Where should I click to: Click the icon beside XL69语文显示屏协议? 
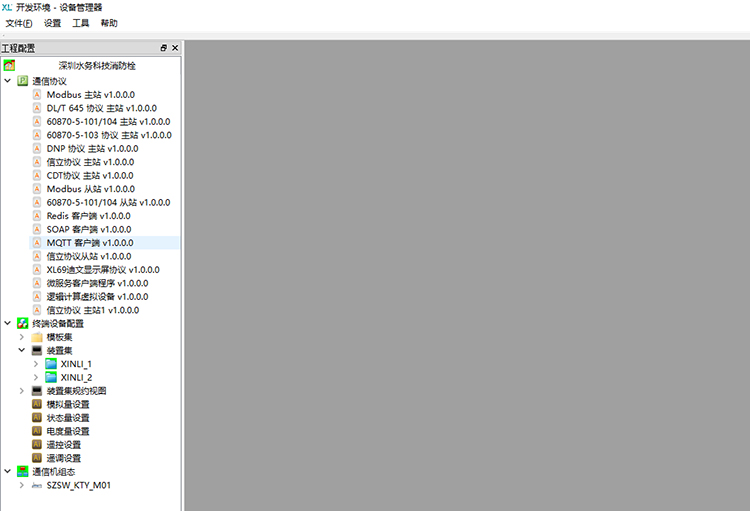[37, 269]
